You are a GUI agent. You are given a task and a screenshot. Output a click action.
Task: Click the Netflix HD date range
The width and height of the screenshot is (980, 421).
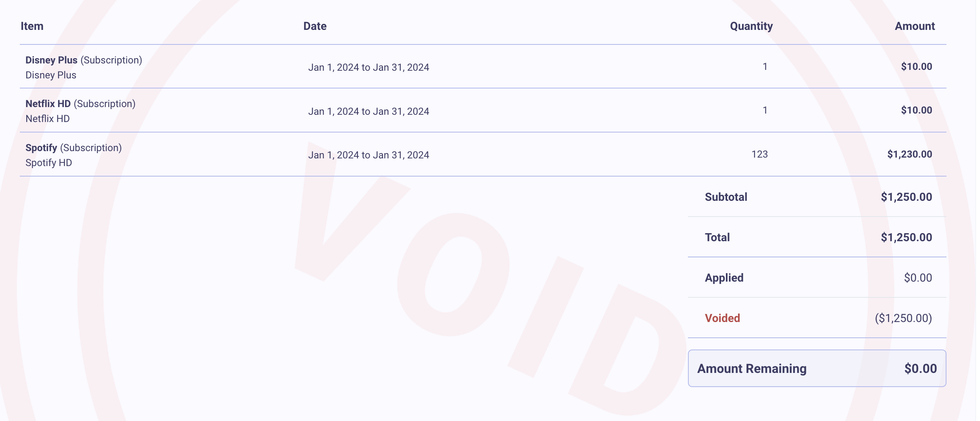pos(368,112)
